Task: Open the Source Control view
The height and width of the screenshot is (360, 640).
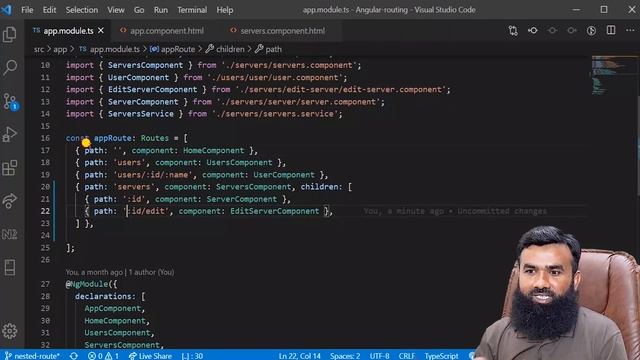Action: coord(10,101)
